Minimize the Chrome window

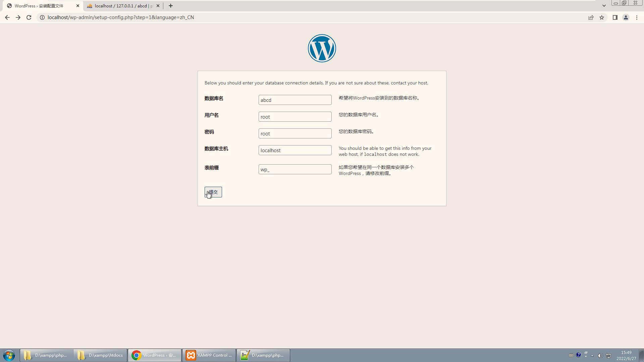pyautogui.click(x=615, y=3)
